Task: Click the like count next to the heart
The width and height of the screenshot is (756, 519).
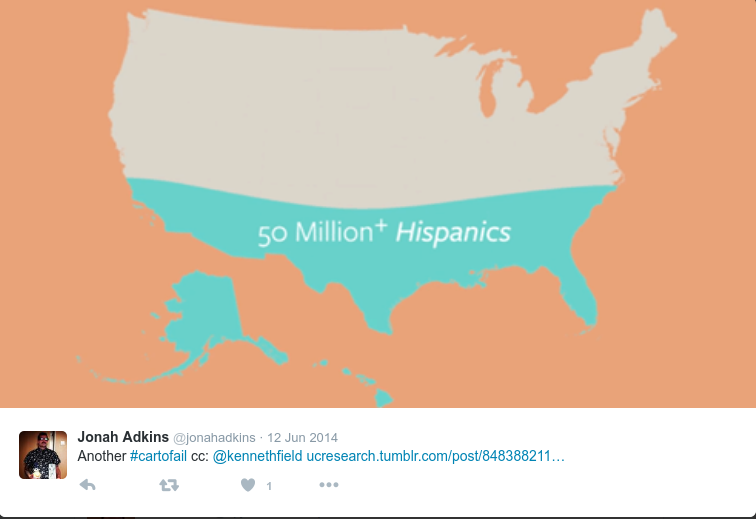Action: (269, 486)
